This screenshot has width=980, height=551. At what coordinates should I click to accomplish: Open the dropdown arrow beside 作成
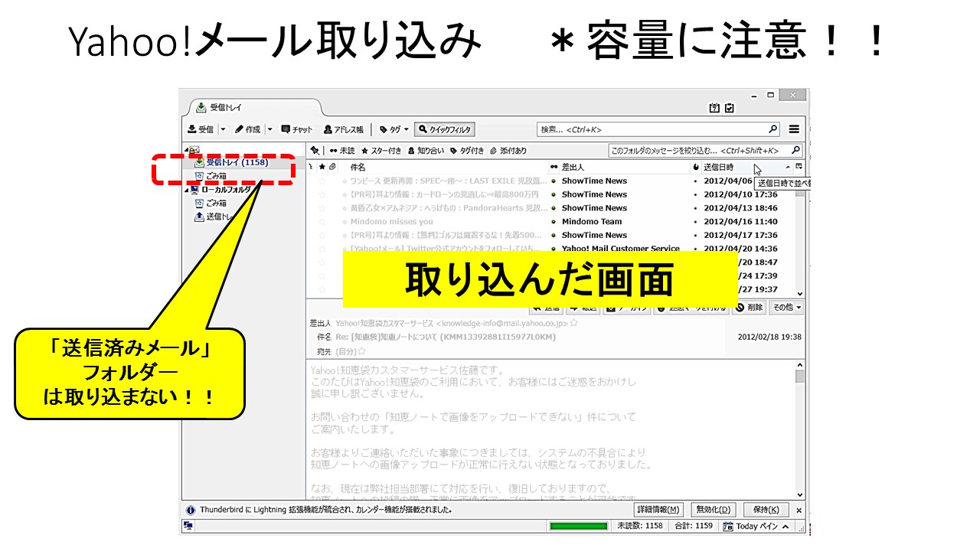[269, 129]
